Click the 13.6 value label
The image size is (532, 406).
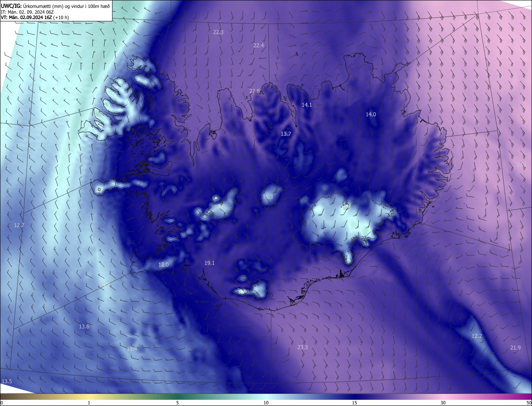(x=84, y=327)
